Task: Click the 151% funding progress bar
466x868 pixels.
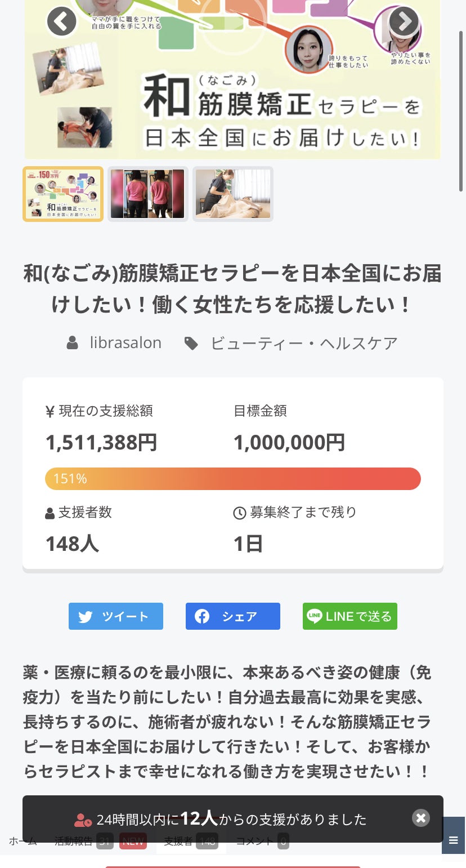Action: pos(233,479)
